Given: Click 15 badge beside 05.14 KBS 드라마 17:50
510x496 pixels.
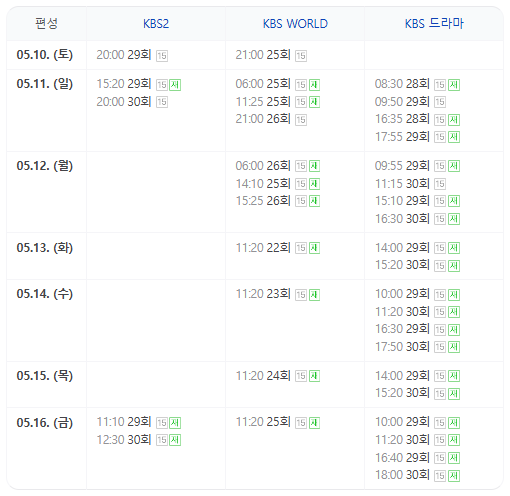Looking at the screenshot, I should [x=440, y=347].
